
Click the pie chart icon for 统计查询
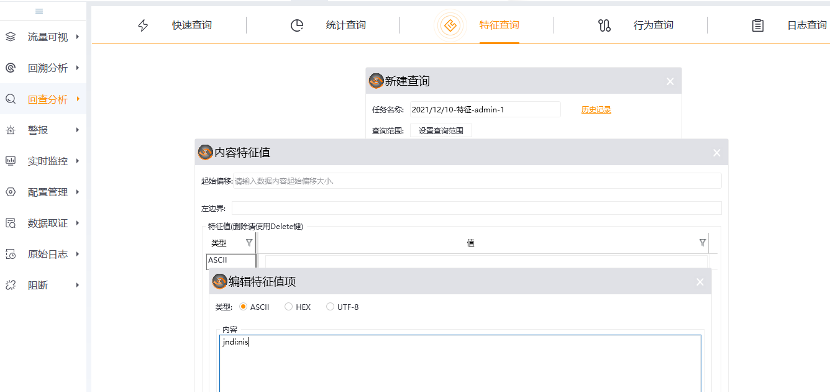pyautogui.click(x=297, y=25)
